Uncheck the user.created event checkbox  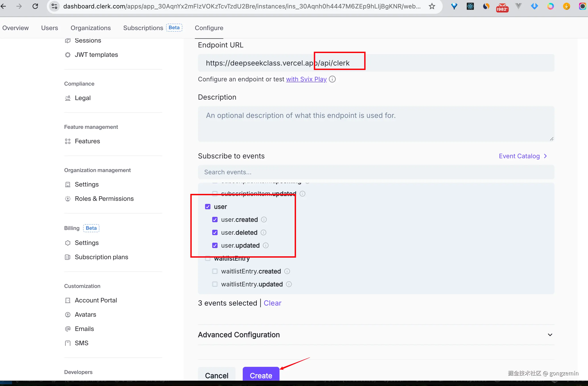point(215,220)
